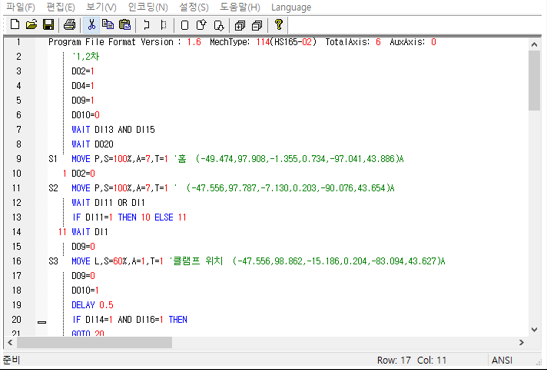Click the New file icon
This screenshot has width=547, height=370.
(15, 25)
